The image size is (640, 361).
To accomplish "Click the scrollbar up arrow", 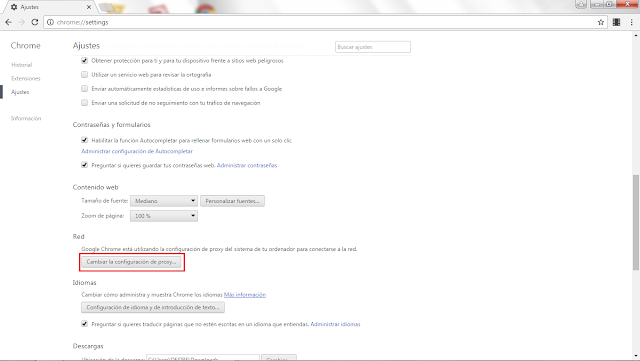I will tap(636, 35).
